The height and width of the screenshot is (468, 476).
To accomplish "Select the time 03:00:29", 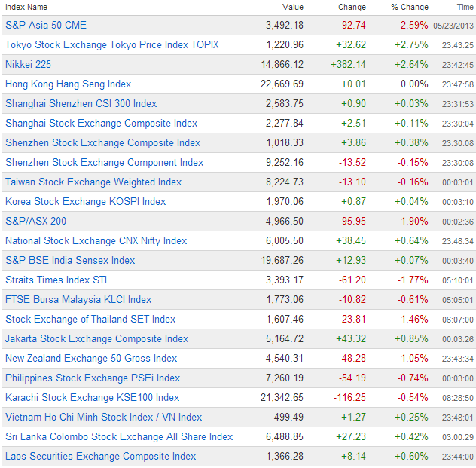I will [458, 437].
